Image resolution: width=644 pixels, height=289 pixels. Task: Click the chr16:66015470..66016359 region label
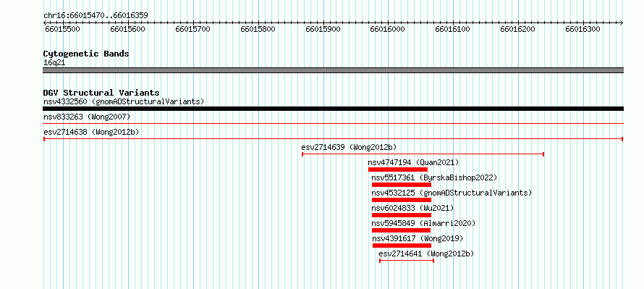coord(96,16)
